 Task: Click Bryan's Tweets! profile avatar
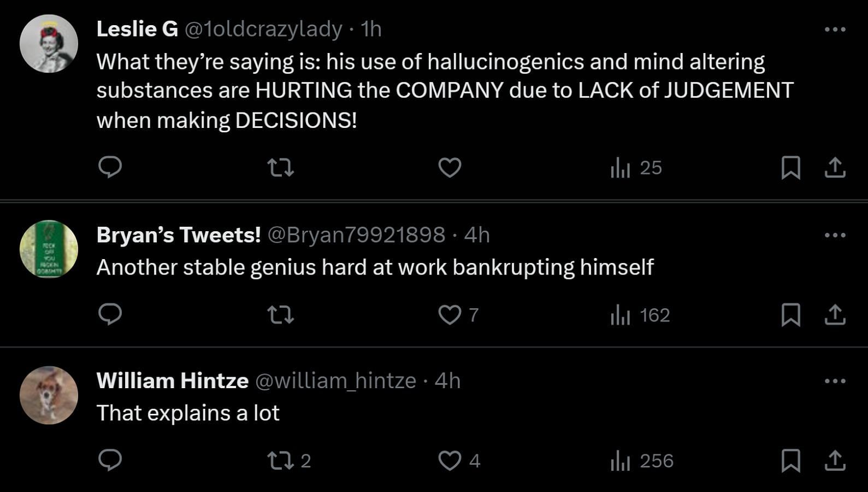[49, 249]
